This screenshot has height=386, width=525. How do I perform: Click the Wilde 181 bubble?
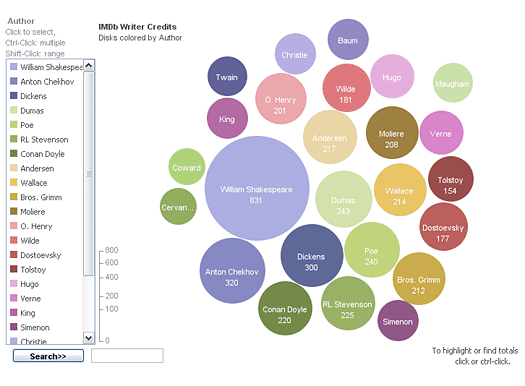(x=347, y=88)
